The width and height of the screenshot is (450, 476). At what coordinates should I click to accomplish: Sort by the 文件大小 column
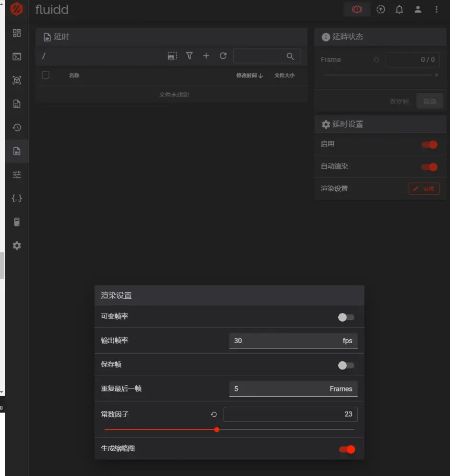coord(284,76)
